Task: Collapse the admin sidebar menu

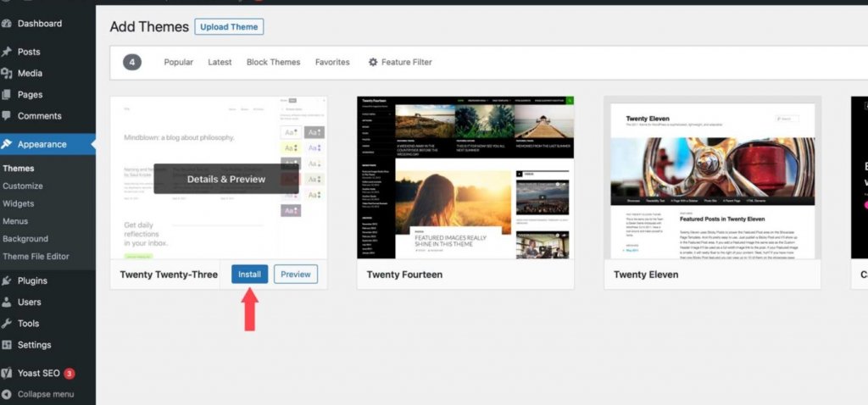Action: [47, 395]
